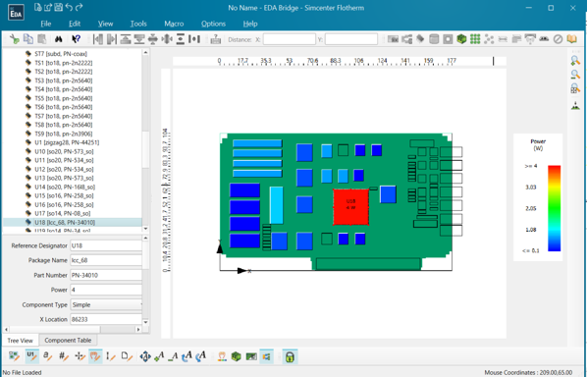Screen dimensions: 588x377
Task: Click the zoom out magnifier icon
Action: tap(575, 75)
